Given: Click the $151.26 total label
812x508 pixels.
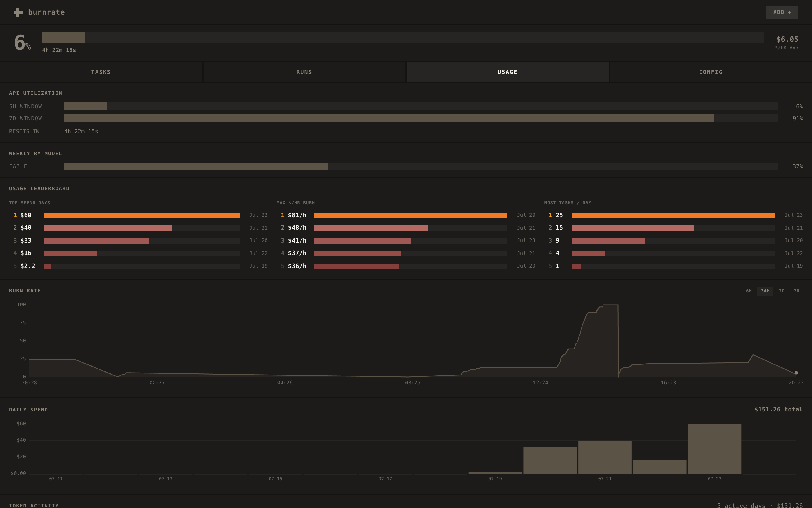Looking at the screenshot, I should (778, 409).
